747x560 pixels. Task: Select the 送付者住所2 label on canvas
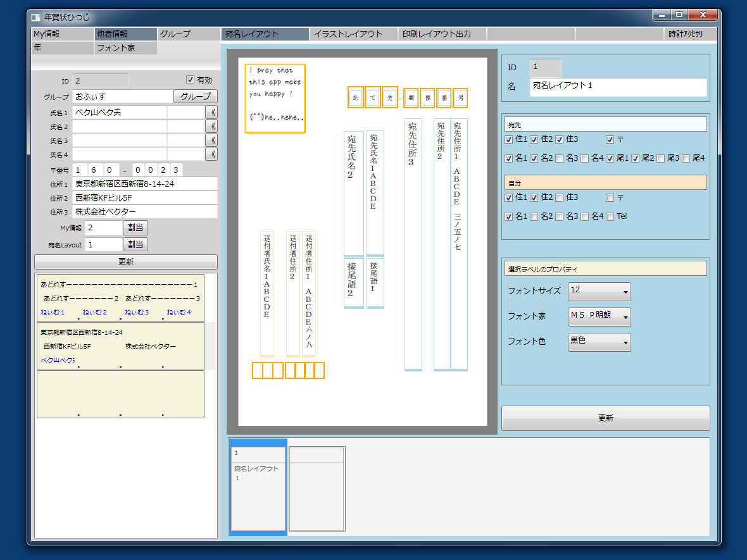pyautogui.click(x=292, y=294)
